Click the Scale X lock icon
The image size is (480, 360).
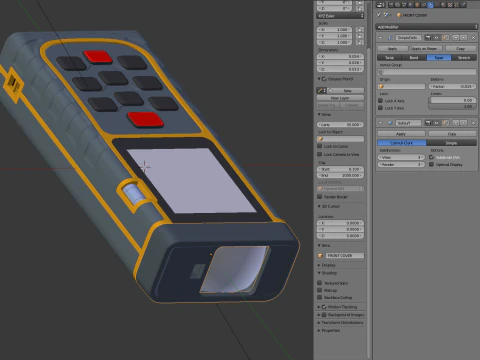tap(360, 29)
